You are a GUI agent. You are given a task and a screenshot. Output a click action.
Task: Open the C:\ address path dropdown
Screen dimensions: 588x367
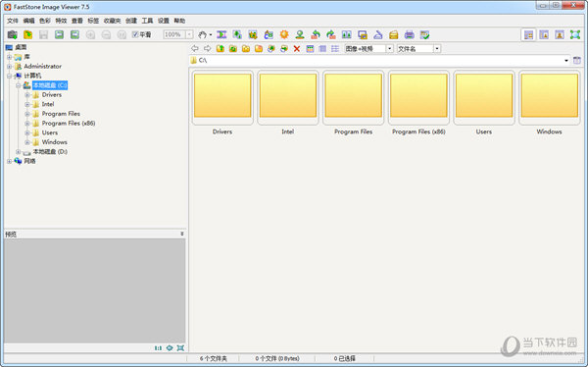pos(566,61)
